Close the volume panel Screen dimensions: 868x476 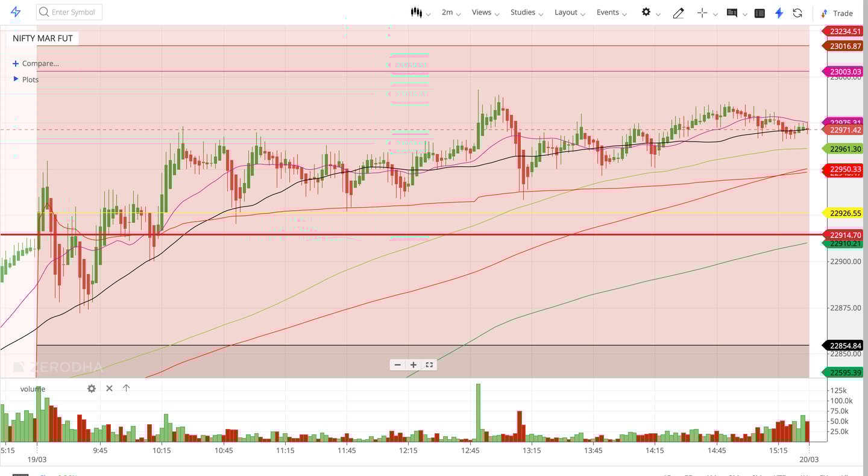pos(109,388)
